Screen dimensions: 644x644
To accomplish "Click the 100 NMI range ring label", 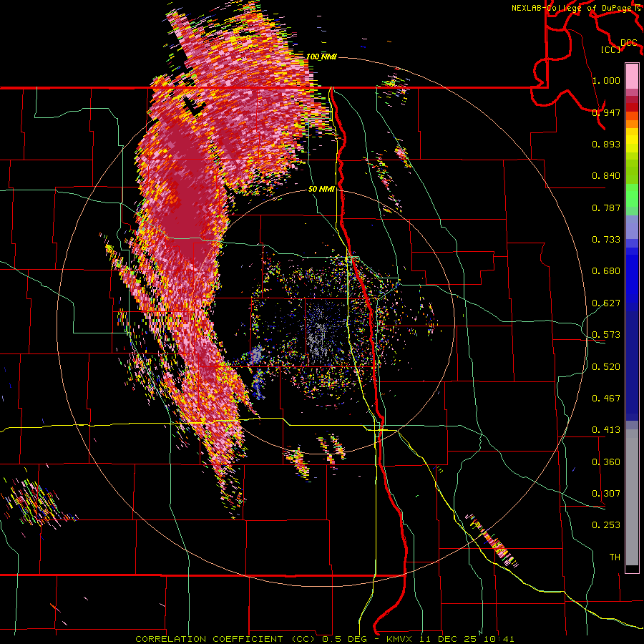I will (321, 57).
